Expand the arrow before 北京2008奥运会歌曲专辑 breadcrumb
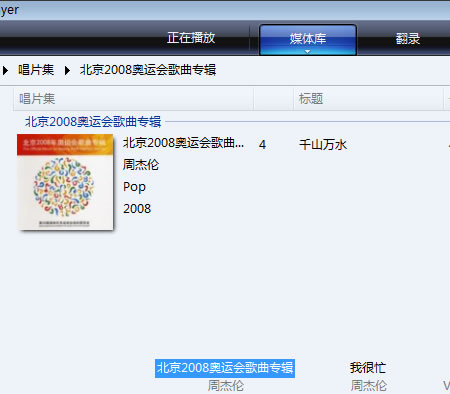The height and width of the screenshot is (394, 450). (67, 70)
